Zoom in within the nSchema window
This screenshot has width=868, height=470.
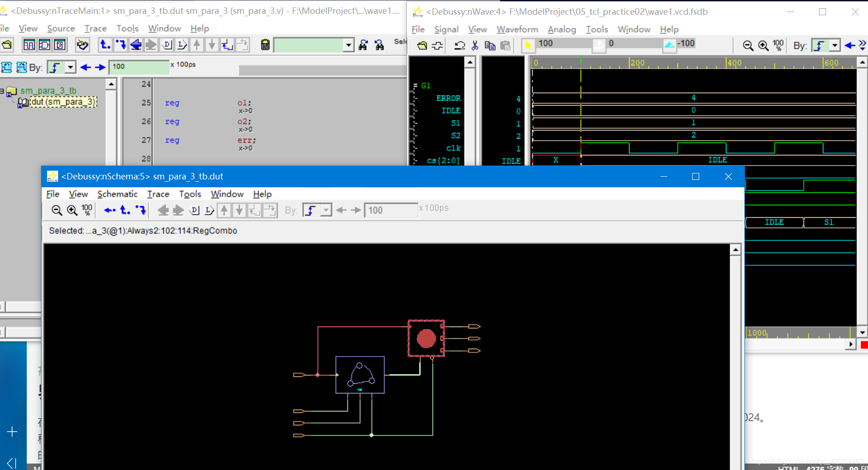[72, 210]
